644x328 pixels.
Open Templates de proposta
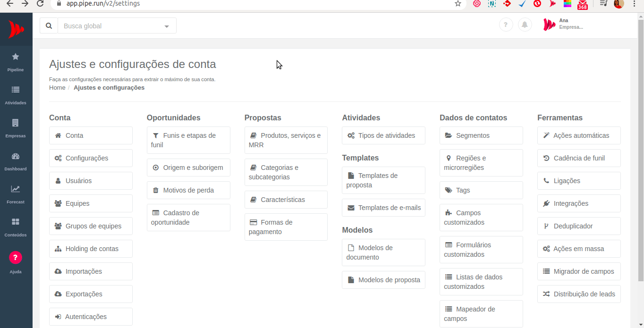pos(383,180)
